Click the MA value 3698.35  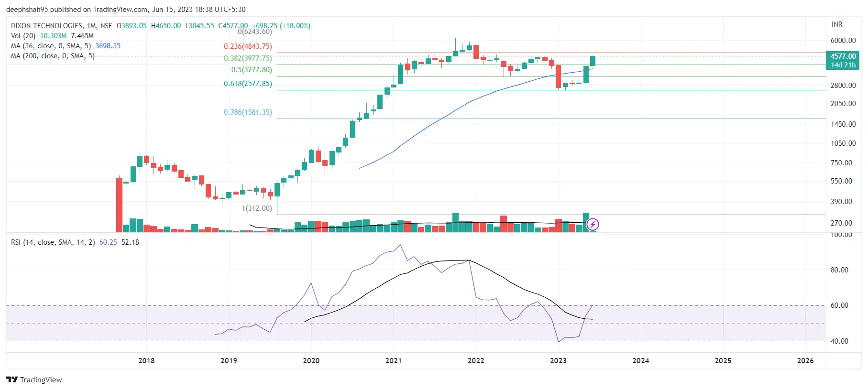(108, 46)
